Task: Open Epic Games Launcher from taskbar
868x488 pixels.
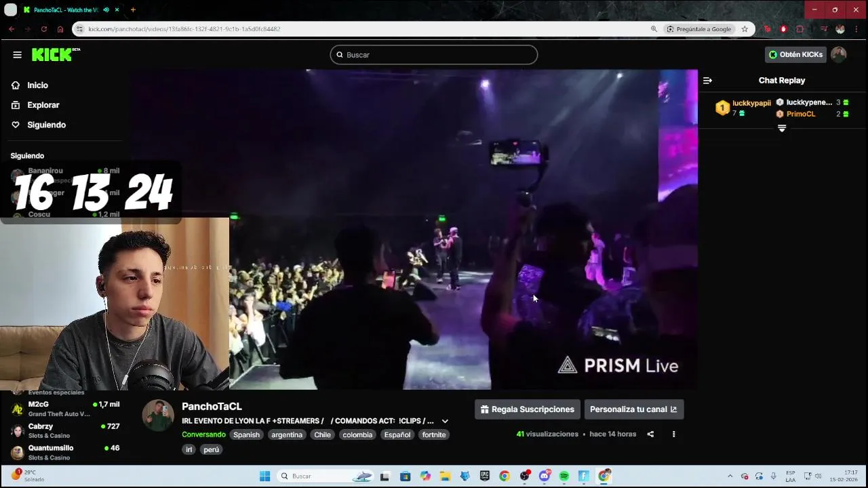Action: coord(484,476)
